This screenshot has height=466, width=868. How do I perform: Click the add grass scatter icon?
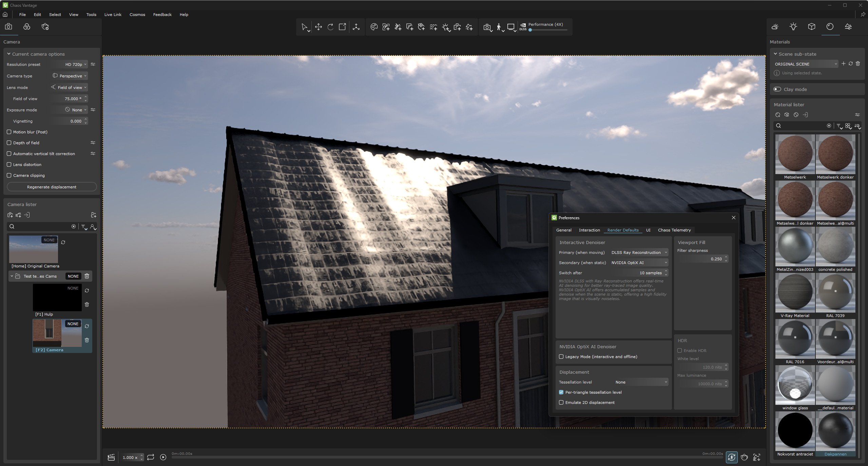click(x=398, y=27)
